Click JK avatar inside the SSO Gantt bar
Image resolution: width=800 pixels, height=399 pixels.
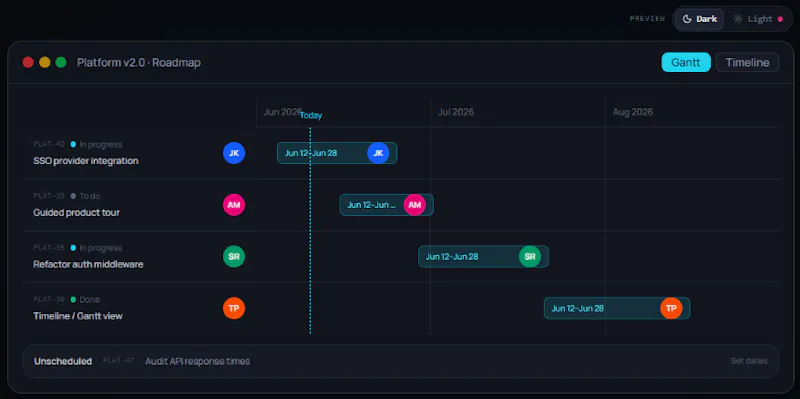378,153
